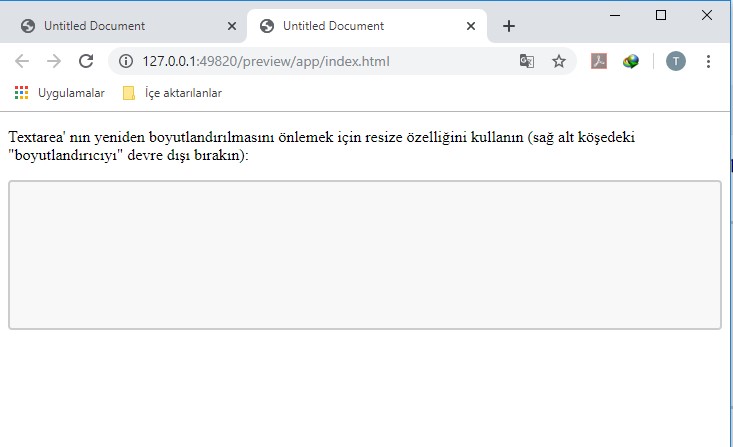This screenshot has height=447, width=733.
Task: Open a new tab with plus button
Action: click(509, 26)
